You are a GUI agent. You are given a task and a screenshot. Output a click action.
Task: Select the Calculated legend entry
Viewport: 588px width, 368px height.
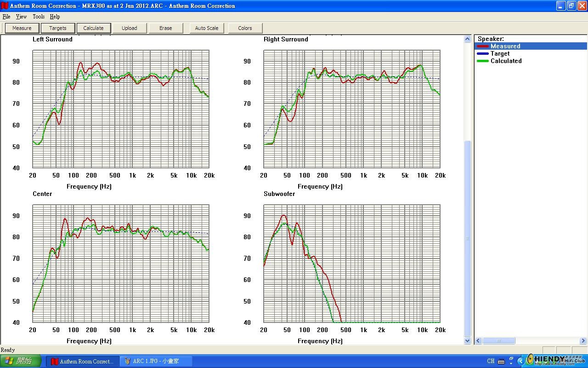click(x=531, y=61)
